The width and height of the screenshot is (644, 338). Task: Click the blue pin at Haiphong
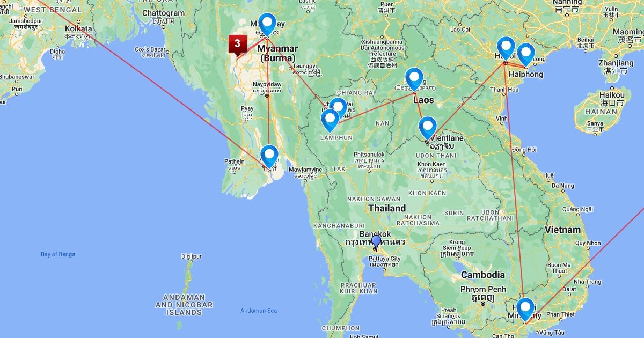526,55
